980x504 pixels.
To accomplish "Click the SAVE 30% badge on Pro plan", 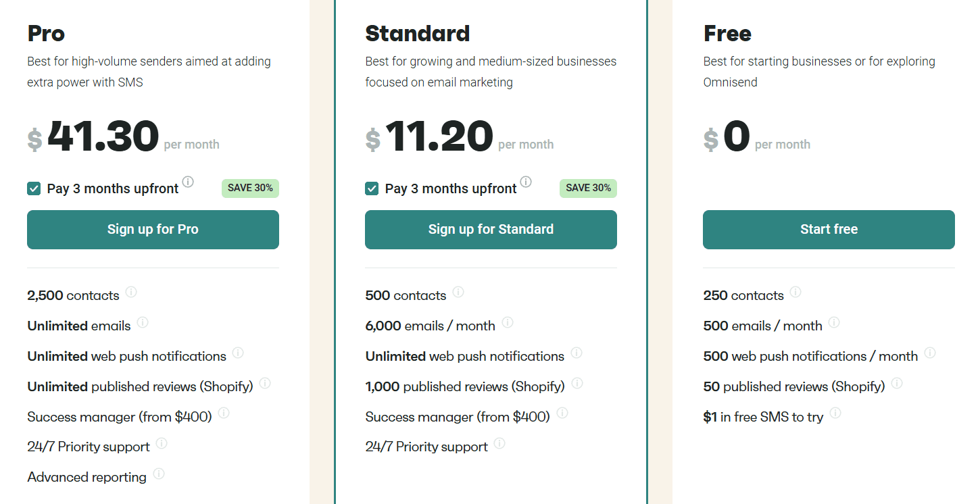I will tap(250, 188).
